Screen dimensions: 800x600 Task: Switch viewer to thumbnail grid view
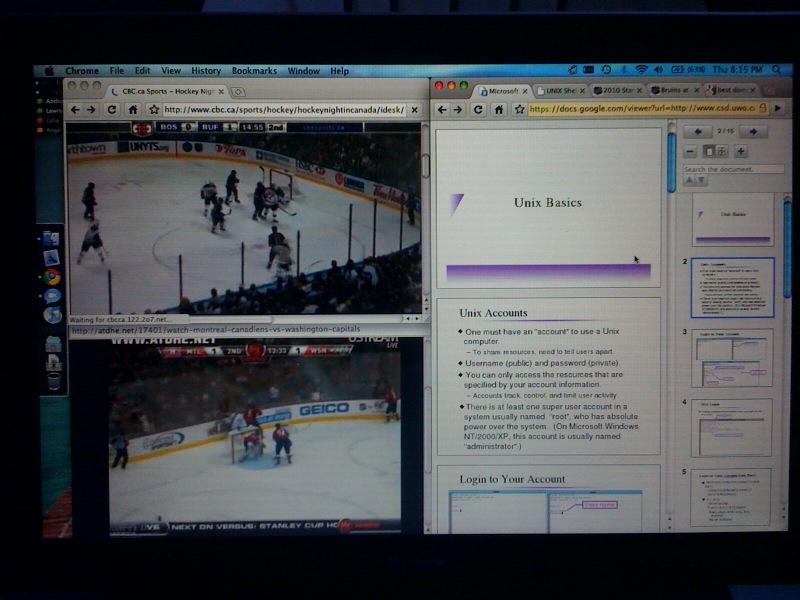(721, 152)
